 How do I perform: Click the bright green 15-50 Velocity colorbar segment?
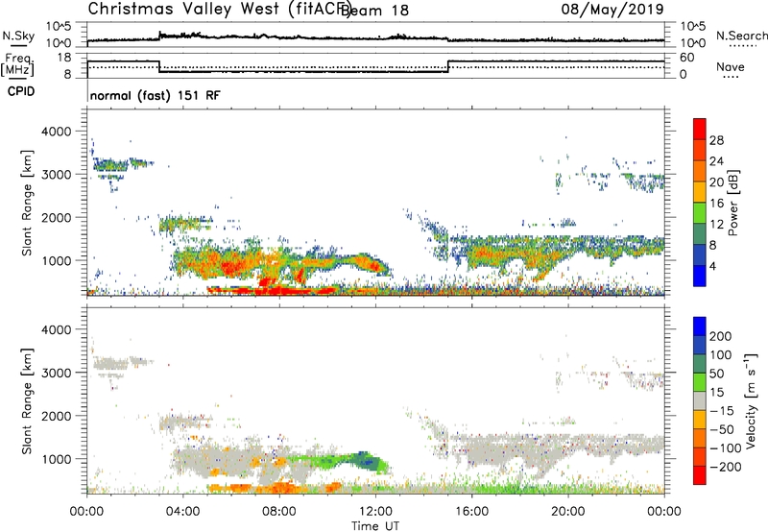pyautogui.click(x=700, y=382)
